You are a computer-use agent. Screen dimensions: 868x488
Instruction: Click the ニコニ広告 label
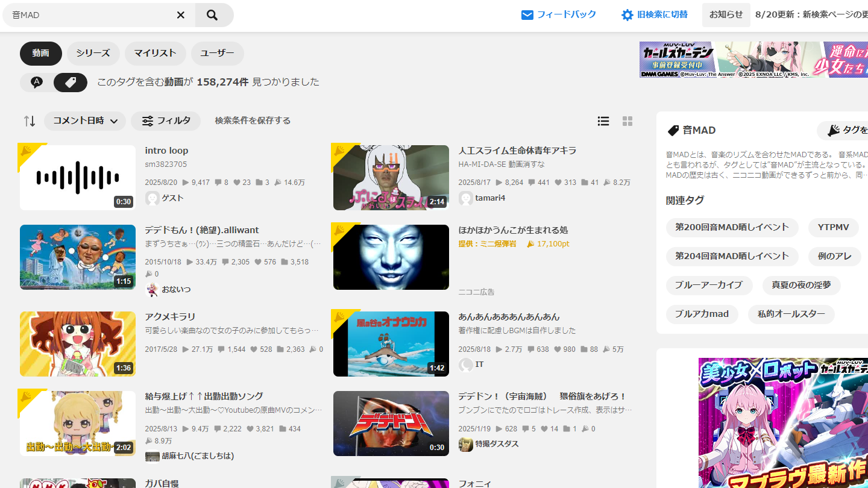[x=477, y=292]
